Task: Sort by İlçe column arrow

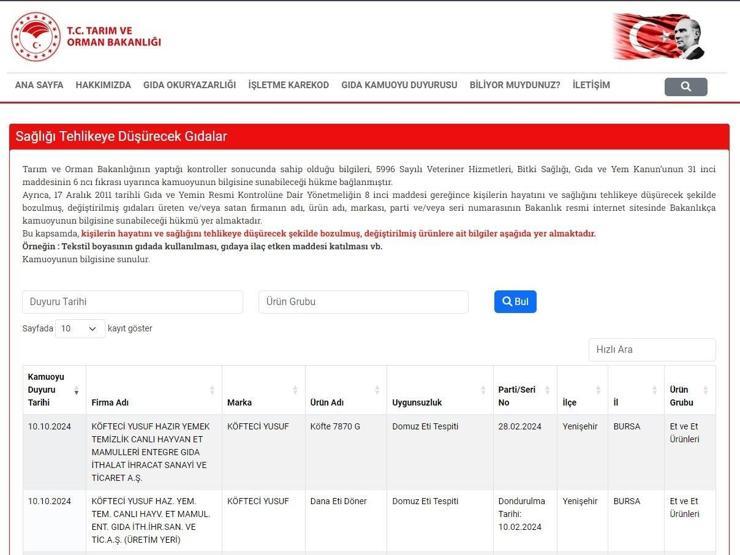Action: (598, 390)
